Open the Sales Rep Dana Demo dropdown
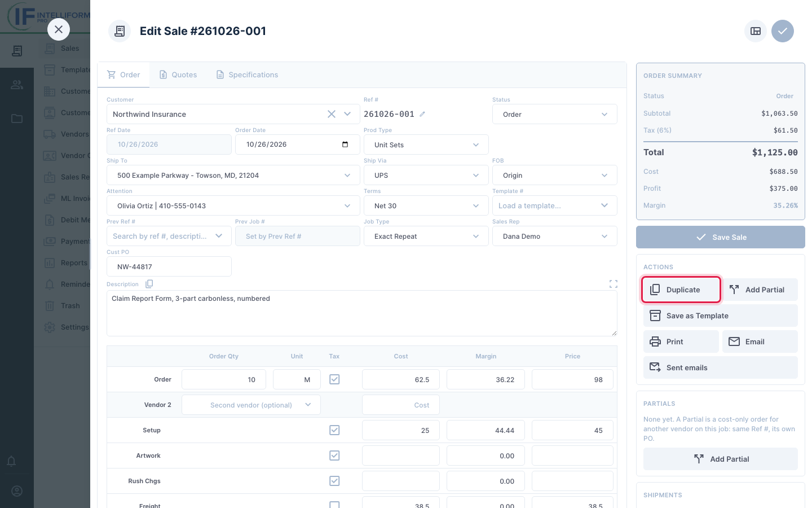 point(555,236)
